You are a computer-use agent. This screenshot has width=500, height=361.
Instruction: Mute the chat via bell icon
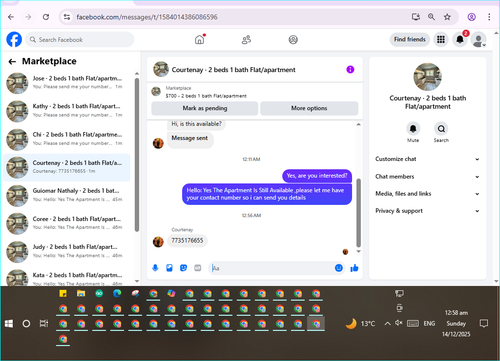coord(413,129)
